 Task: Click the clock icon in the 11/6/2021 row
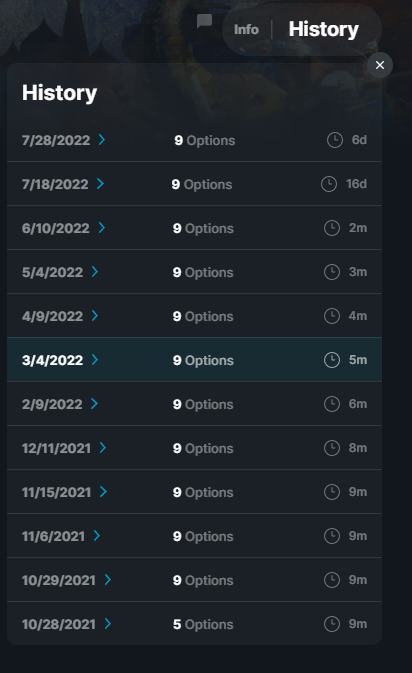click(x=332, y=536)
